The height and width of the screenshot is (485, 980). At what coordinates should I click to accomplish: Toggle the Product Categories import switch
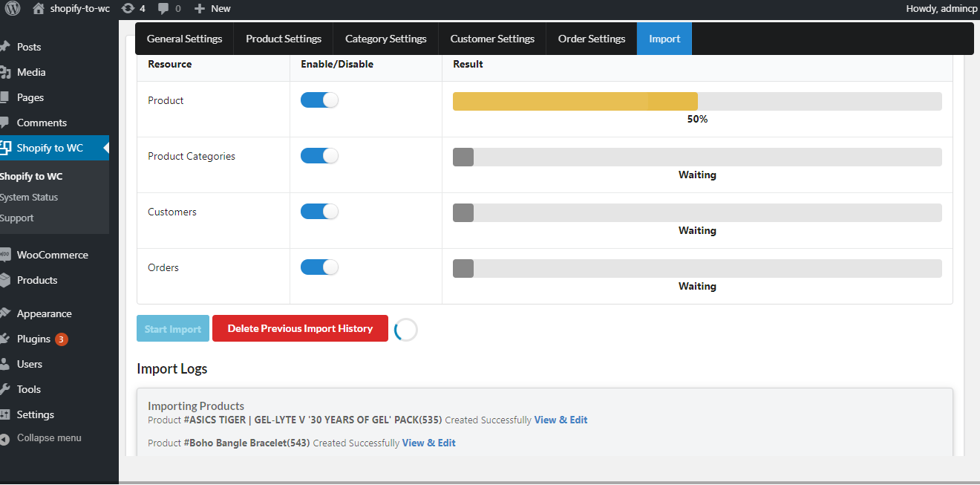coord(319,156)
